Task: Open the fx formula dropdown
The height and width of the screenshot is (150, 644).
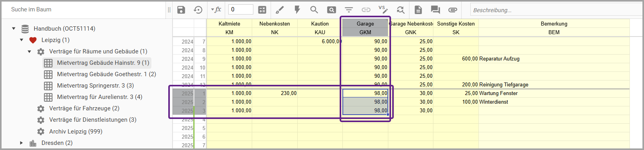Action: pos(216,10)
